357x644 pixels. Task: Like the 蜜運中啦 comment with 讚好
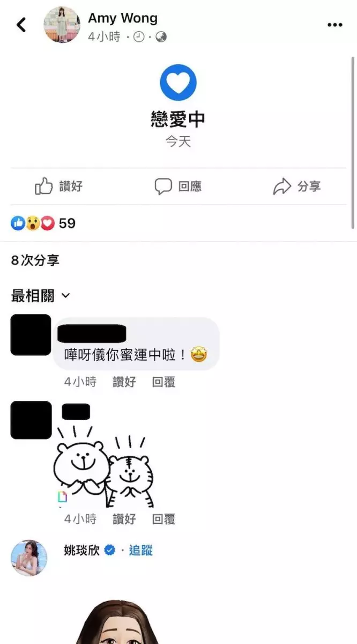124,382
